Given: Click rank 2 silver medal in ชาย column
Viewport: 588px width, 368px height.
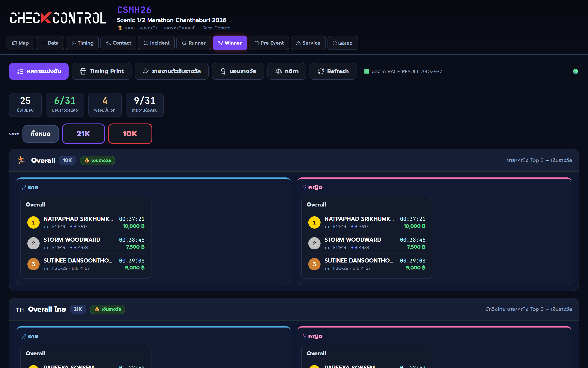Looking at the screenshot, I should tap(33, 243).
